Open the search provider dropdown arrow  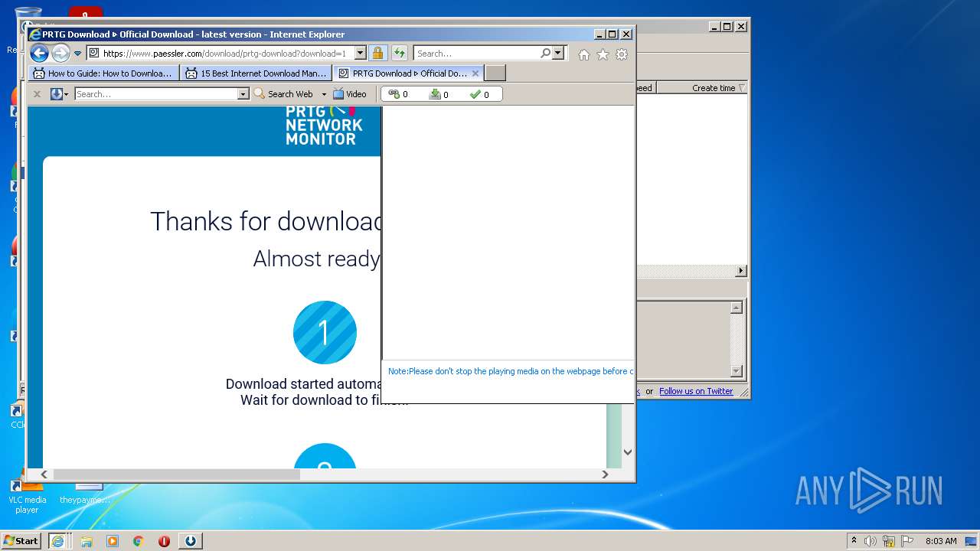[558, 53]
